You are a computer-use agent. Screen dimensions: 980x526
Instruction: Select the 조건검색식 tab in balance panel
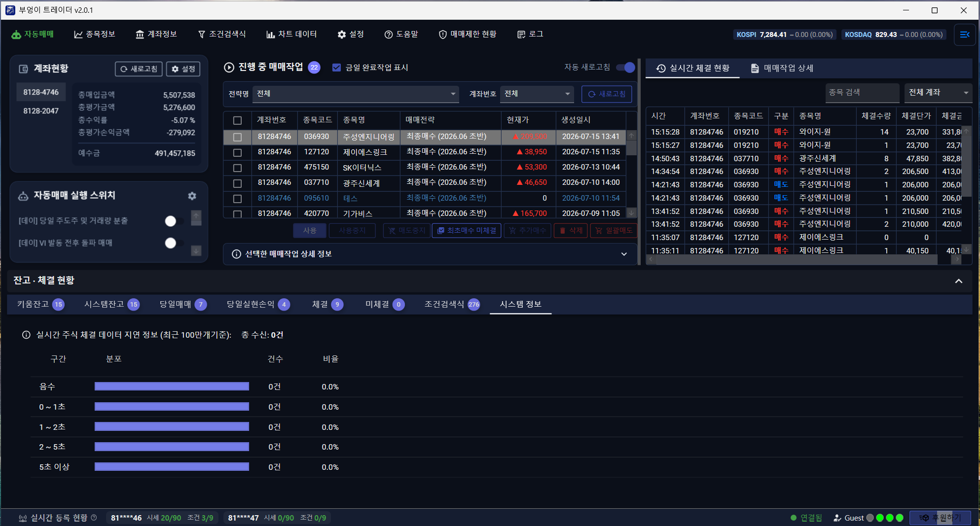(452, 304)
